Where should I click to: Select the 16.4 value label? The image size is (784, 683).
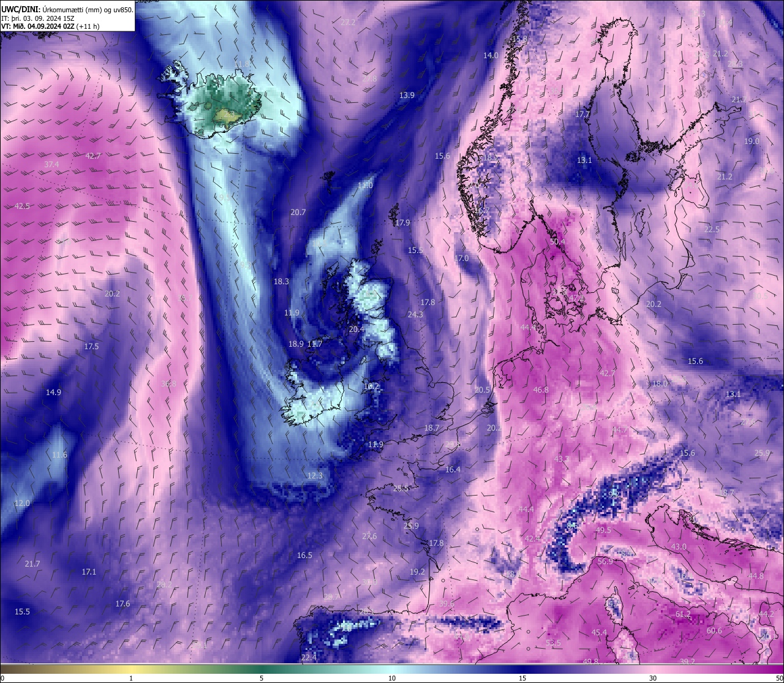point(453,469)
